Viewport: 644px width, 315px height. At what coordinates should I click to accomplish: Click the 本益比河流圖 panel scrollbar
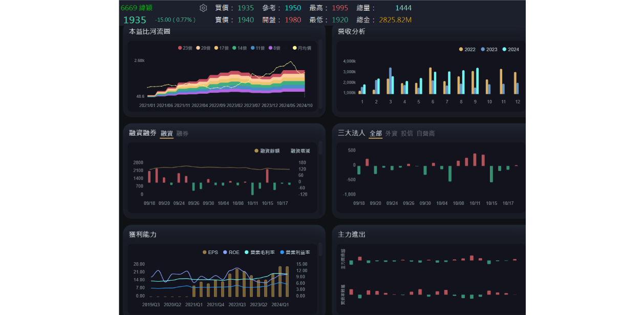point(320,74)
